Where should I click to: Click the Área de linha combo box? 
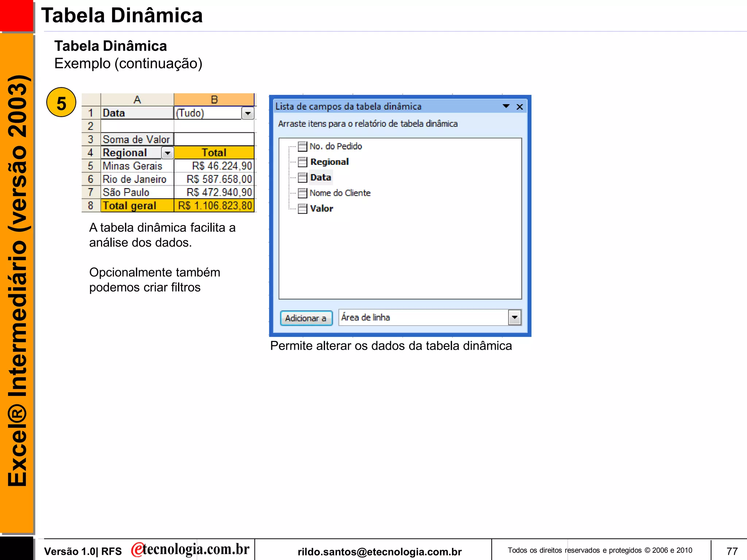coord(430,318)
